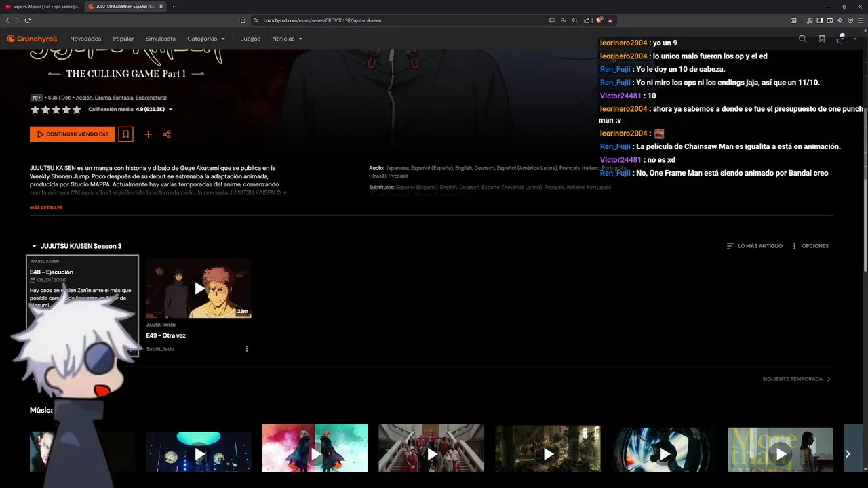This screenshot has height=488, width=868.
Task: Toggle watchlist bookmark next to Continuar viendo
Action: coord(125,134)
